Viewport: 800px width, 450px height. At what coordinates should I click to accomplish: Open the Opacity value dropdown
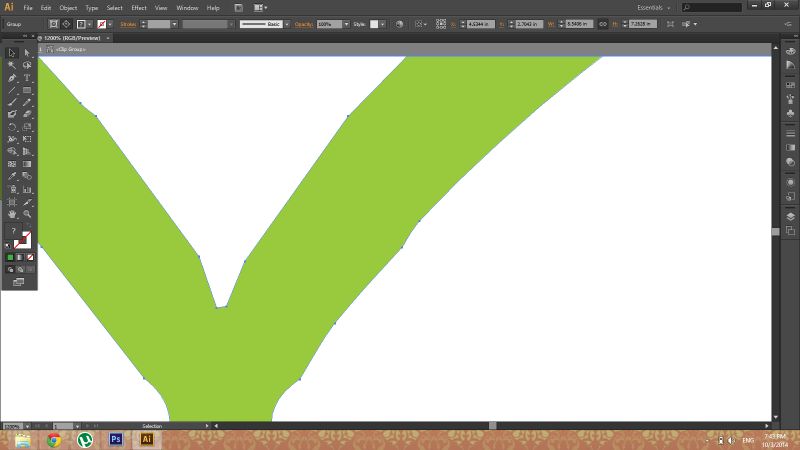(346, 24)
